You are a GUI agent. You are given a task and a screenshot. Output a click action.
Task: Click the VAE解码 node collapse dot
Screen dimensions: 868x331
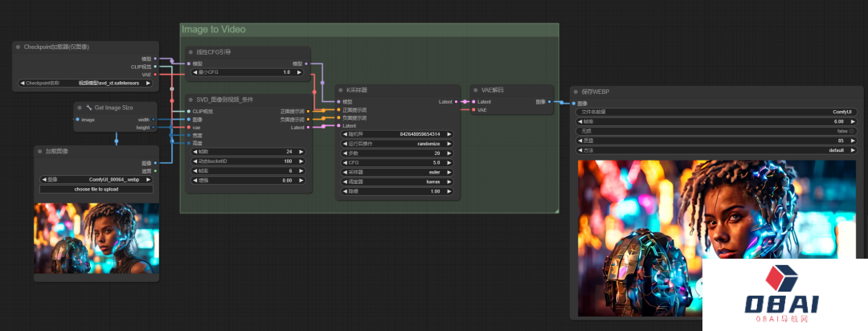click(475, 90)
